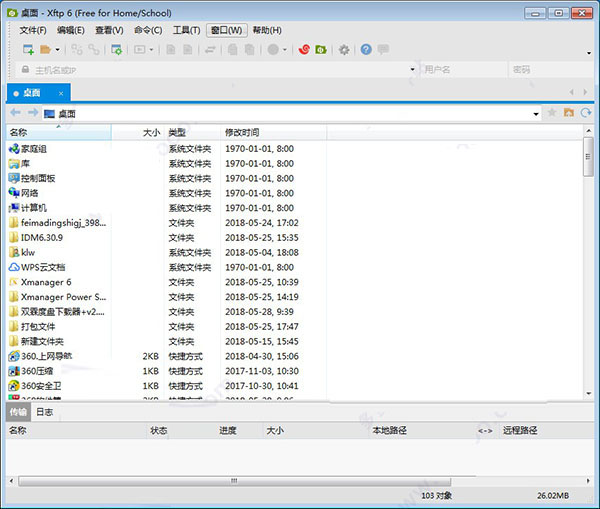The image size is (600, 509).
Task: Open options with the gear icon
Action: click(x=344, y=49)
